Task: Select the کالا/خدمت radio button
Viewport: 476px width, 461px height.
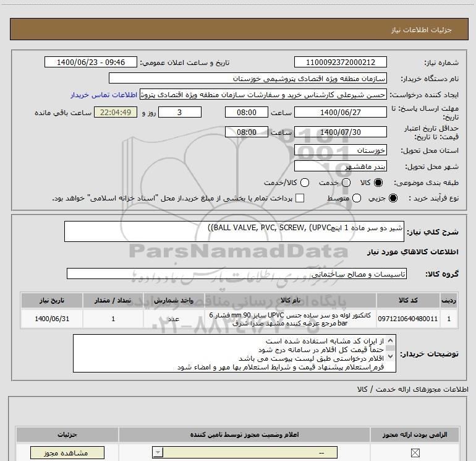Action: click(x=305, y=183)
